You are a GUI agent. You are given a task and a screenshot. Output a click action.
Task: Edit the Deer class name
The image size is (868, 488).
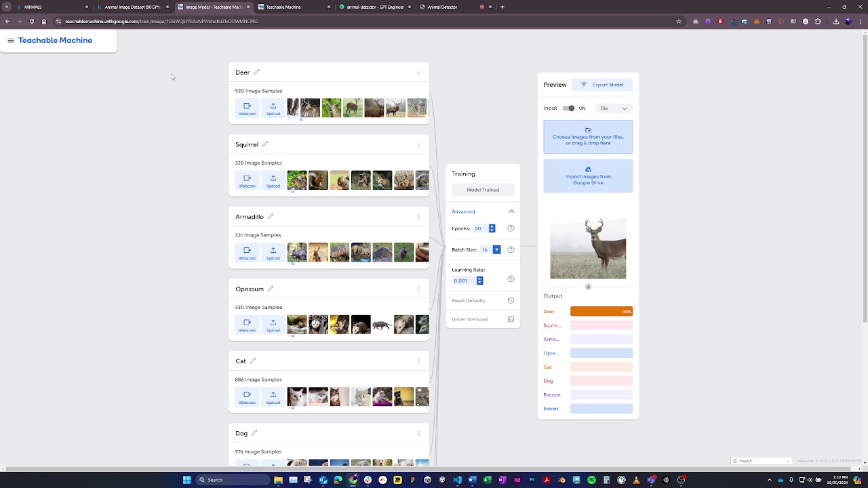(x=256, y=73)
